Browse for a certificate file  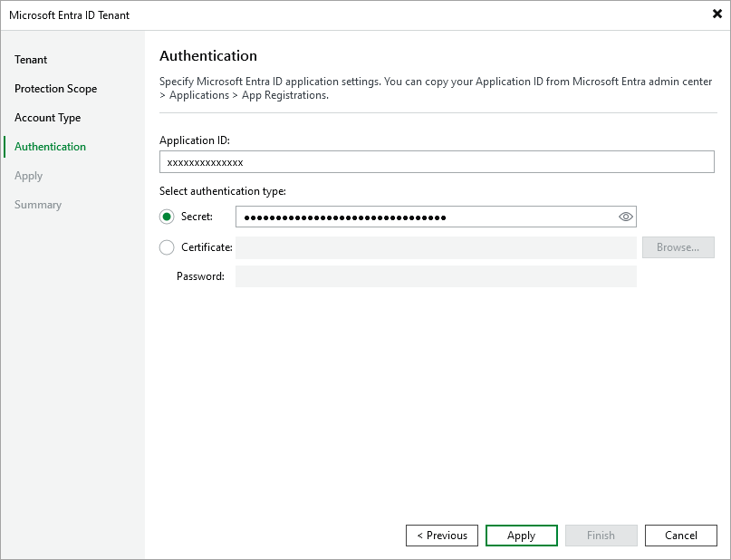click(x=678, y=246)
